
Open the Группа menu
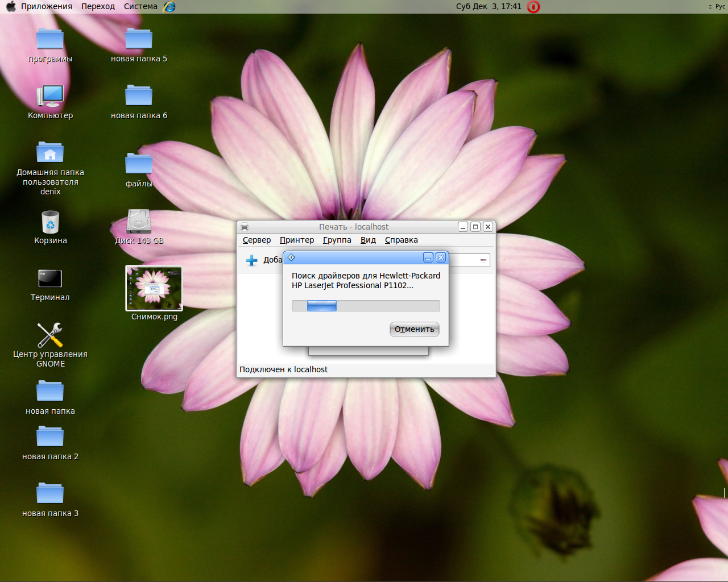337,240
